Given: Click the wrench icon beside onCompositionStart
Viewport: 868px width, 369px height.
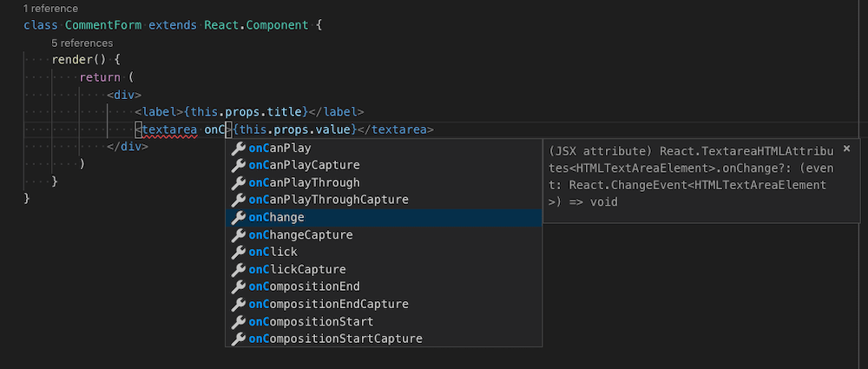Looking at the screenshot, I should (238, 321).
